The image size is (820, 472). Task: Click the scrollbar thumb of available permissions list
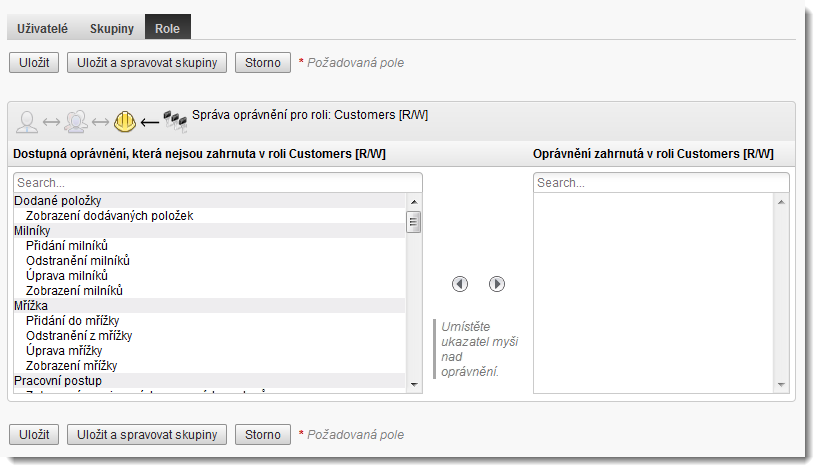pos(414,222)
